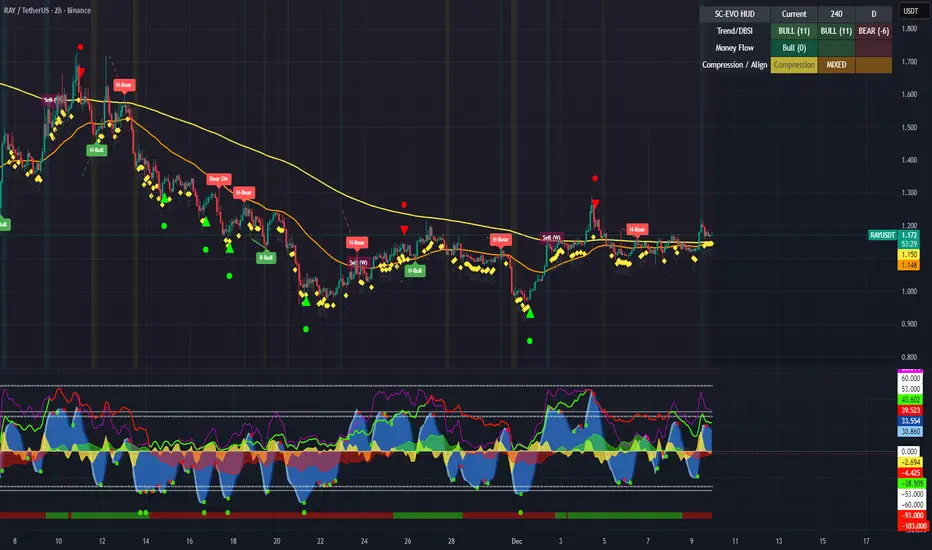932x550 pixels.
Task: Click green up-triangle at December 1 low
Action: coord(530,313)
